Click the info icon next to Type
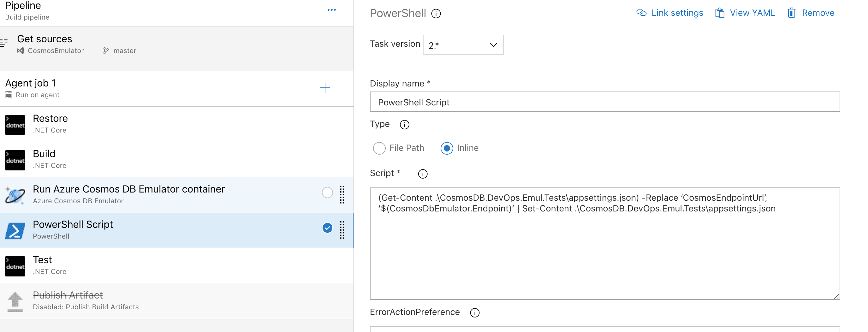868x332 pixels. (x=404, y=125)
